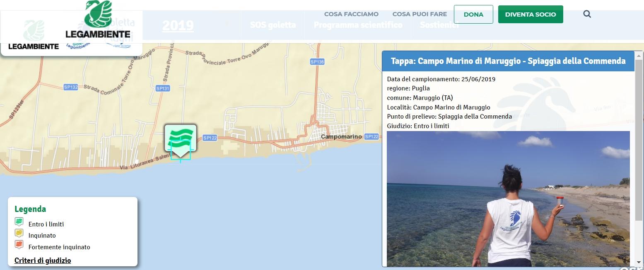Click the green wave map marker
Image resolution: width=644 pixels, height=270 pixels.
pyautogui.click(x=181, y=141)
